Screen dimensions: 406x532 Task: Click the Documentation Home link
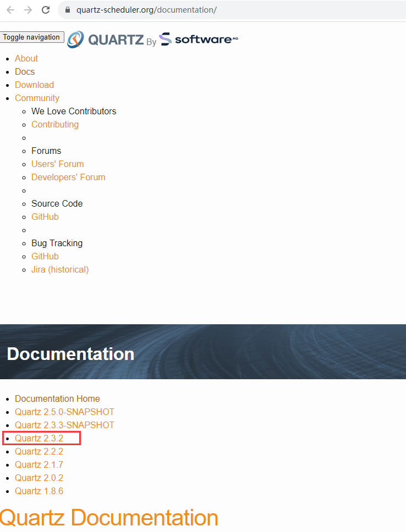click(x=57, y=398)
